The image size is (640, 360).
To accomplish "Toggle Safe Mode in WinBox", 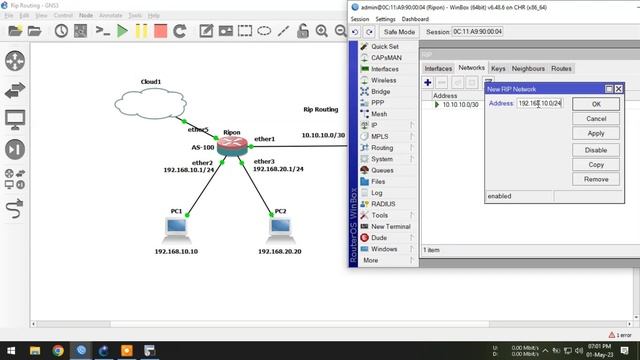I will [x=399, y=32].
